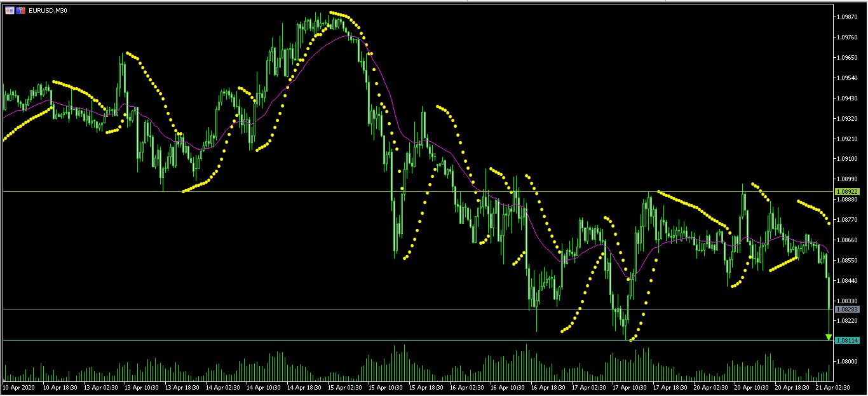
Task: Click the 13 Apr 10:30 time label
Action: point(141,386)
